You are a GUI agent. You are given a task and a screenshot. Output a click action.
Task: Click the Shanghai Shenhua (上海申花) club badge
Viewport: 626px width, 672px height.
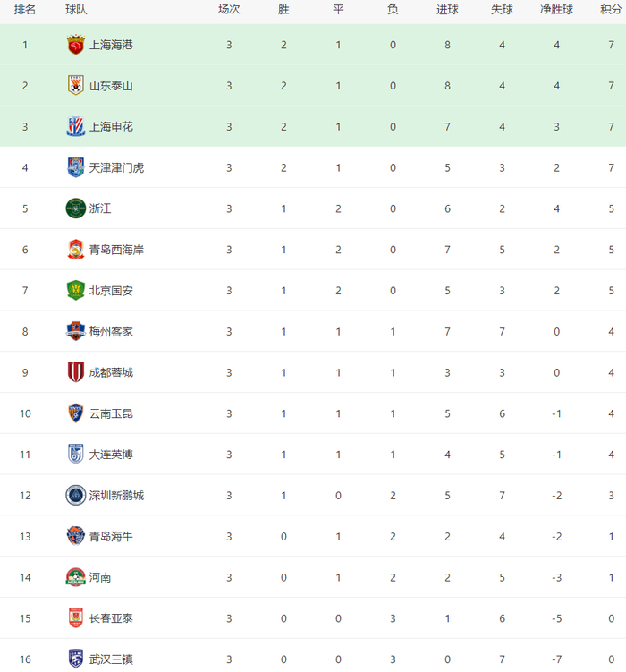click(76, 127)
